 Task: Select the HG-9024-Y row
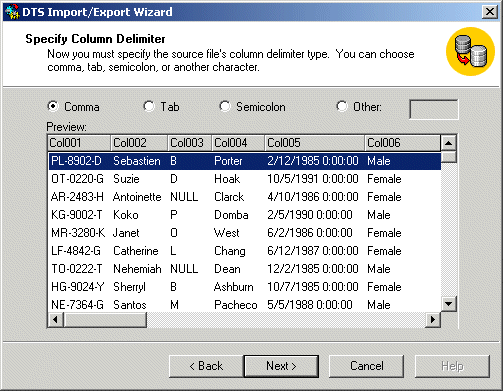[x=245, y=287]
